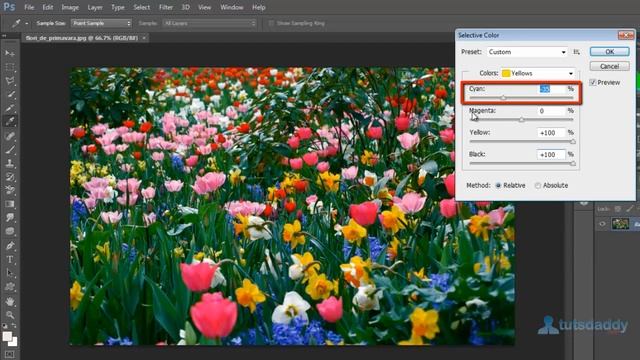Open the Sample Size Point Sample dropdown

[x=101, y=23]
